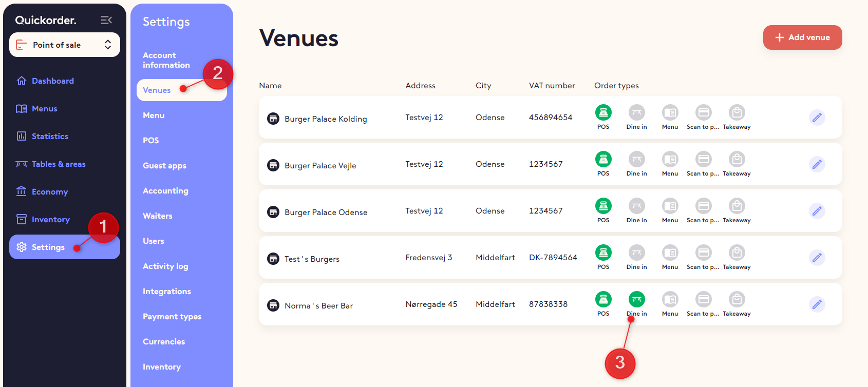Open the Point of sale dropdown
The width and height of the screenshot is (868, 387).
pos(65,45)
